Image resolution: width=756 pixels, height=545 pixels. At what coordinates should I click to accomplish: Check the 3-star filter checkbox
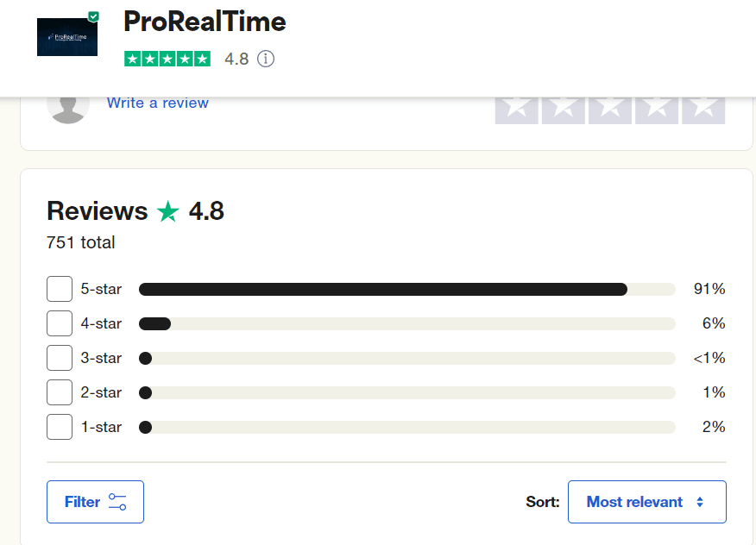click(x=60, y=358)
